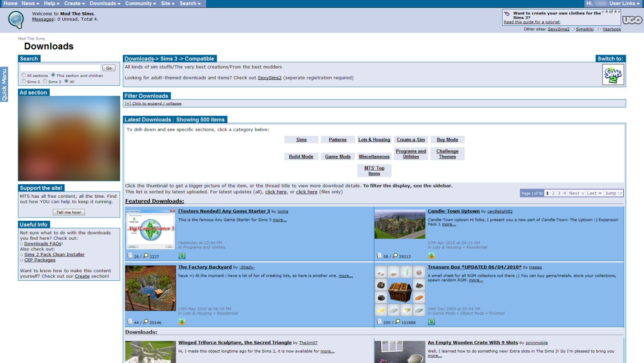Click the magnifier views icon beside 29213

(x=395, y=256)
